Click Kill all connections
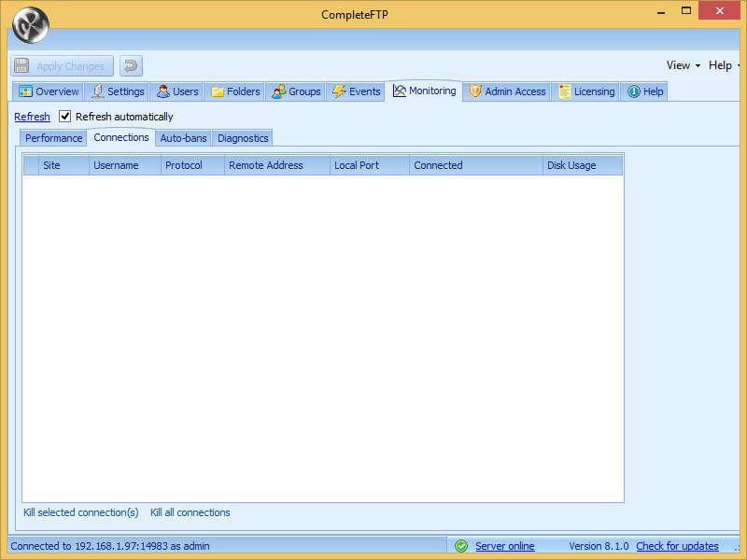Image resolution: width=747 pixels, height=560 pixels. point(190,512)
